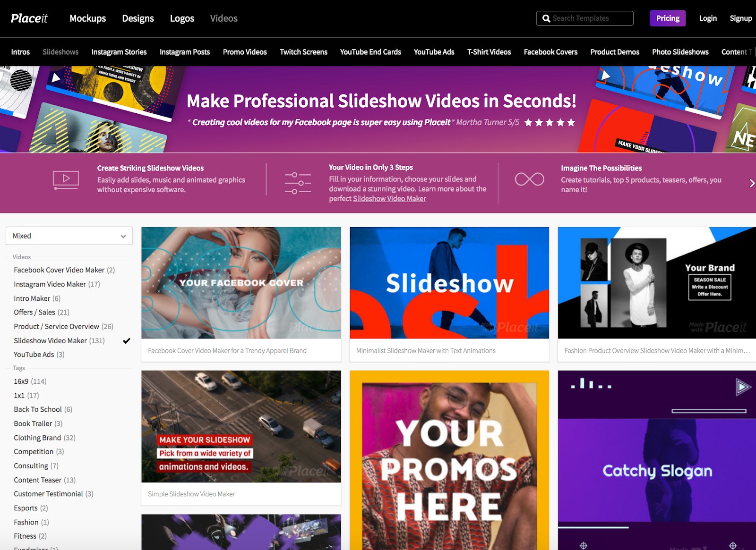Open the Mixed sort dropdown
Screen dimensions: 756x550
coord(69,236)
